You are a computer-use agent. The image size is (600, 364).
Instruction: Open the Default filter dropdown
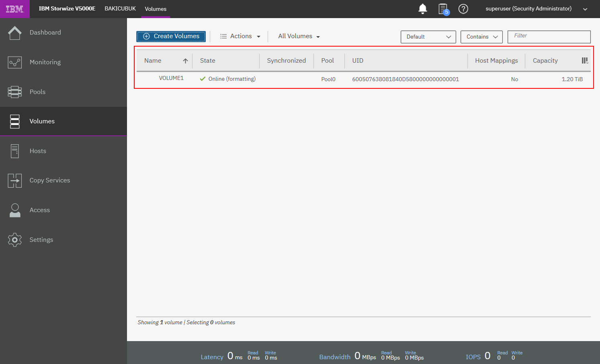point(428,37)
